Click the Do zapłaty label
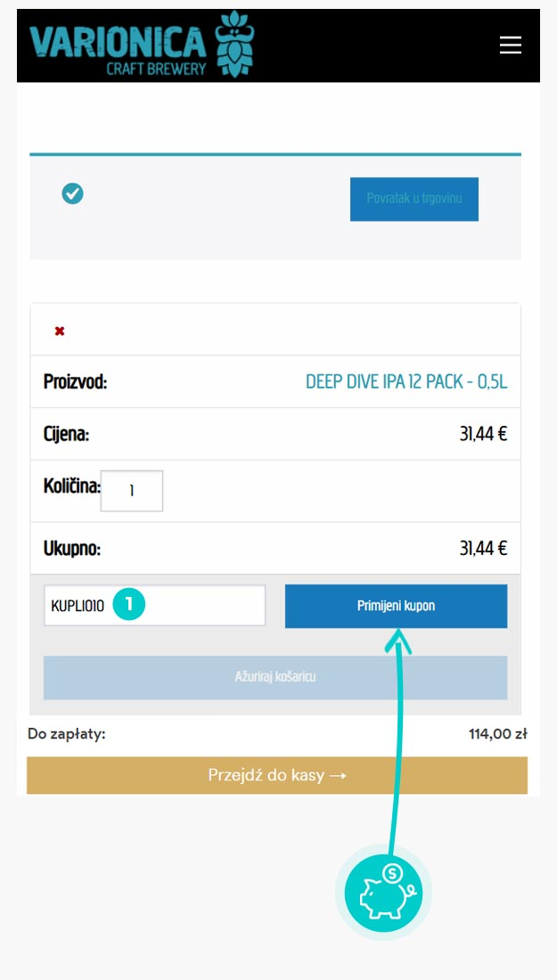This screenshot has width=557, height=980. tap(67, 734)
